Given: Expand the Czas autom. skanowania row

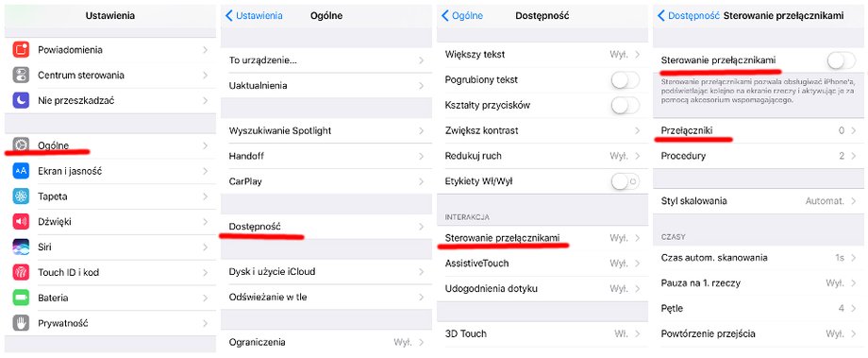Looking at the screenshot, I should [759, 258].
